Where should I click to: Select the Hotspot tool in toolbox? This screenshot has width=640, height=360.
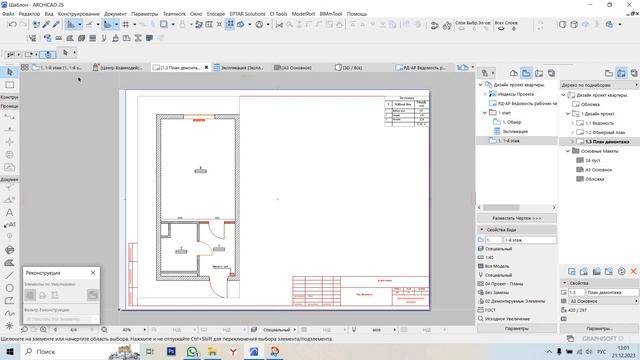tap(9, 326)
